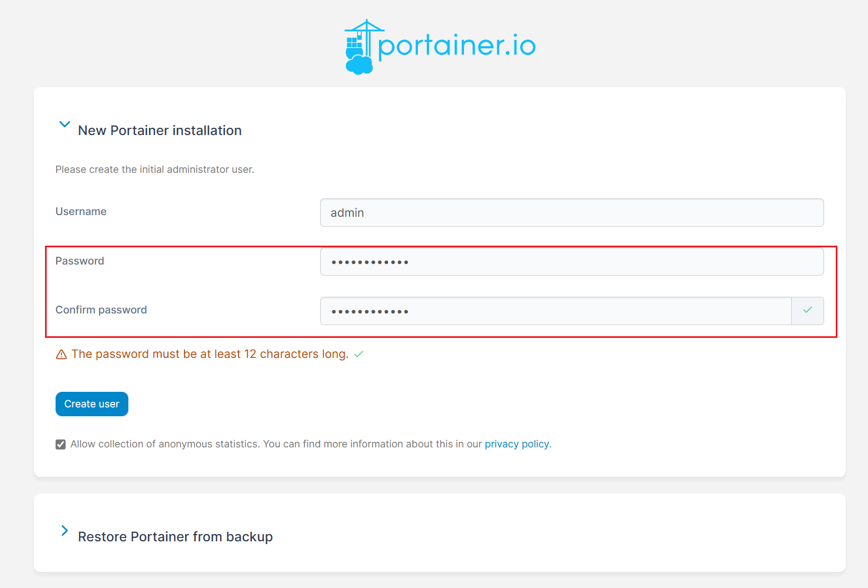Collapse the New Portainer installation chevron
Screen dimensions: 868x588
click(64, 124)
